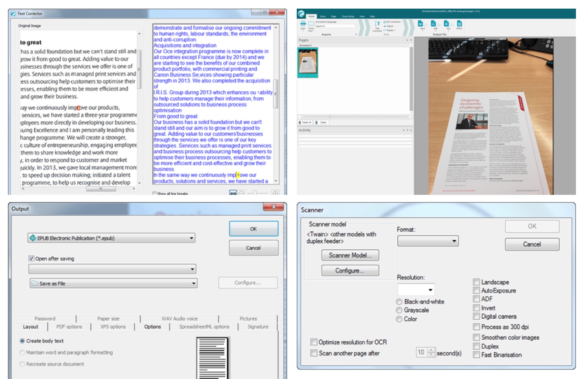This screenshot has width=588, height=379.
Task: Click the Other output file icon
Action: [459, 24]
